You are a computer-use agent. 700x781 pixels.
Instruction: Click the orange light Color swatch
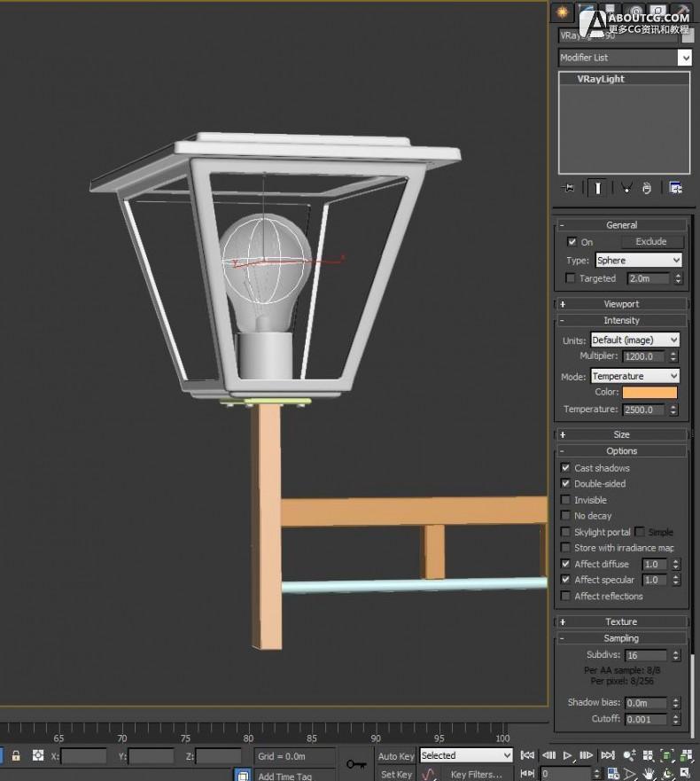click(x=649, y=393)
